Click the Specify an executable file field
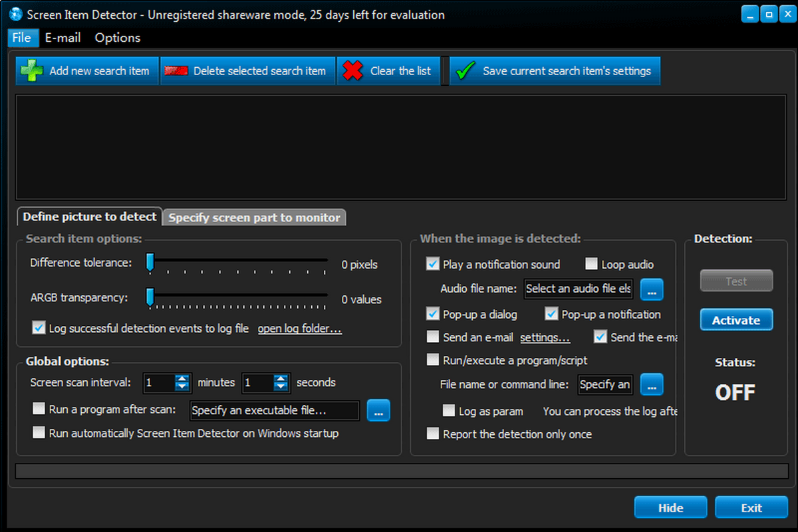This screenshot has height=532, width=798. point(275,410)
